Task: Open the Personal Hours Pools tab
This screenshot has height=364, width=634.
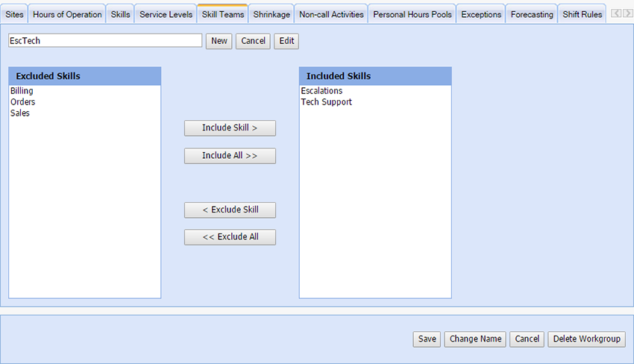Action: point(412,14)
